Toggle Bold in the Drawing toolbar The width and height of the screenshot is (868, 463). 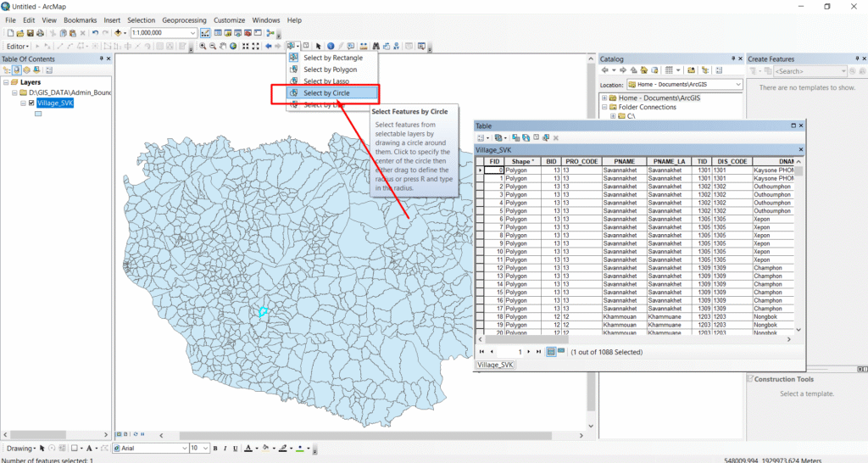[x=215, y=449]
